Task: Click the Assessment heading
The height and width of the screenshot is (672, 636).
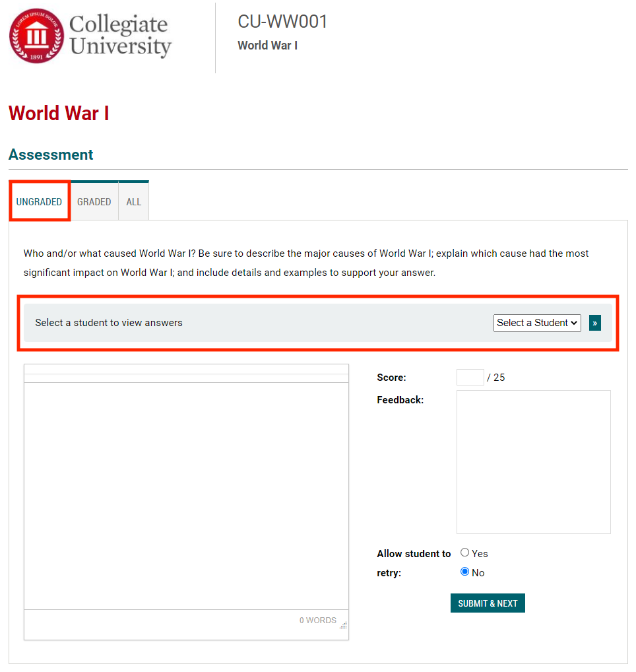Action: pos(51,154)
